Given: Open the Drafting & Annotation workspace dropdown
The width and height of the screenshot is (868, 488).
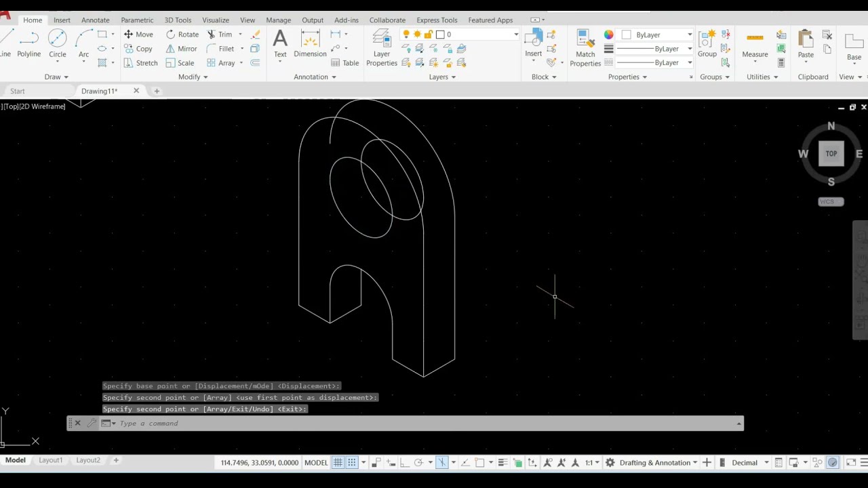Looking at the screenshot, I should [695, 463].
